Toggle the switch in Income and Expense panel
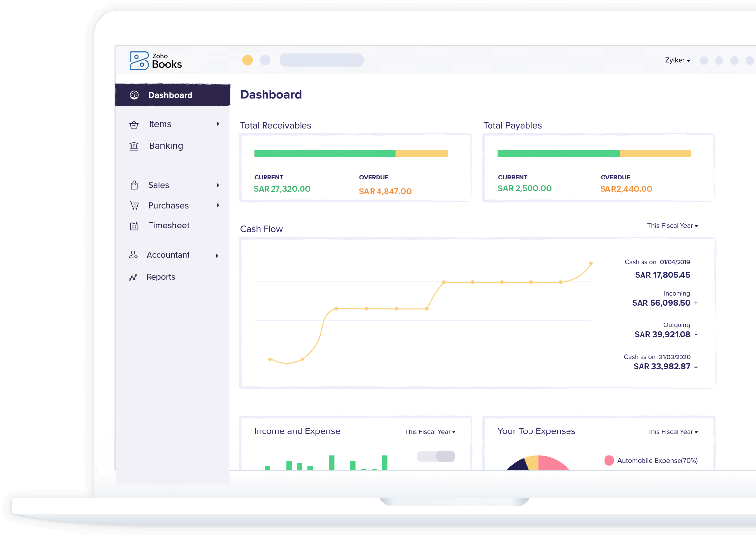756x538 pixels. click(x=436, y=456)
